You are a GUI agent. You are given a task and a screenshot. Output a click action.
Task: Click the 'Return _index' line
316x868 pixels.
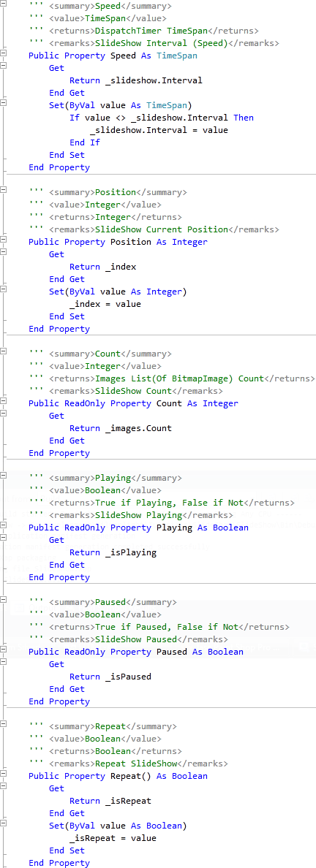pos(102,266)
